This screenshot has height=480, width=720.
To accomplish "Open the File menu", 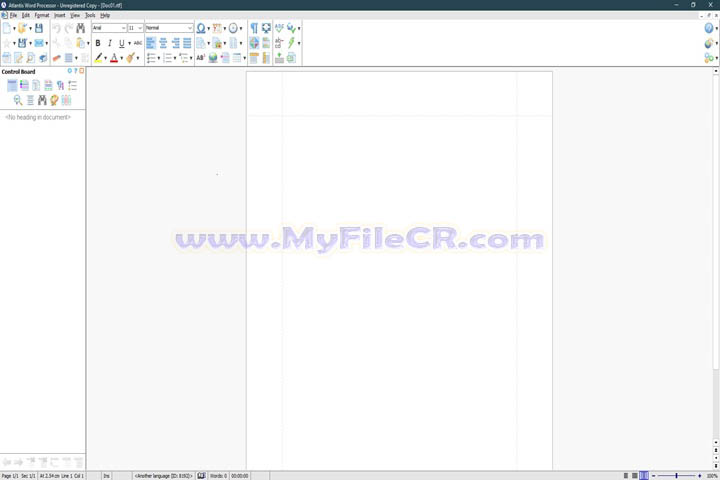I will (x=13, y=15).
